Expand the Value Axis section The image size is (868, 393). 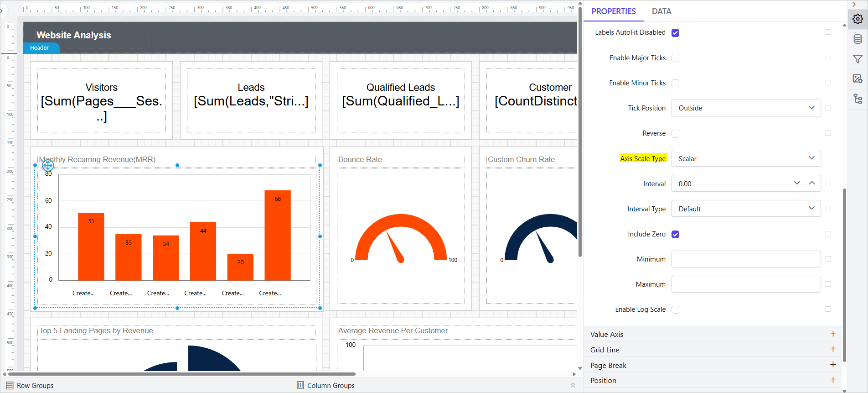click(x=832, y=334)
